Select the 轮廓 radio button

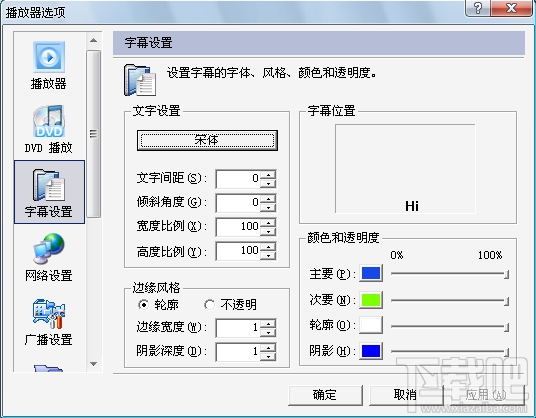(144, 304)
